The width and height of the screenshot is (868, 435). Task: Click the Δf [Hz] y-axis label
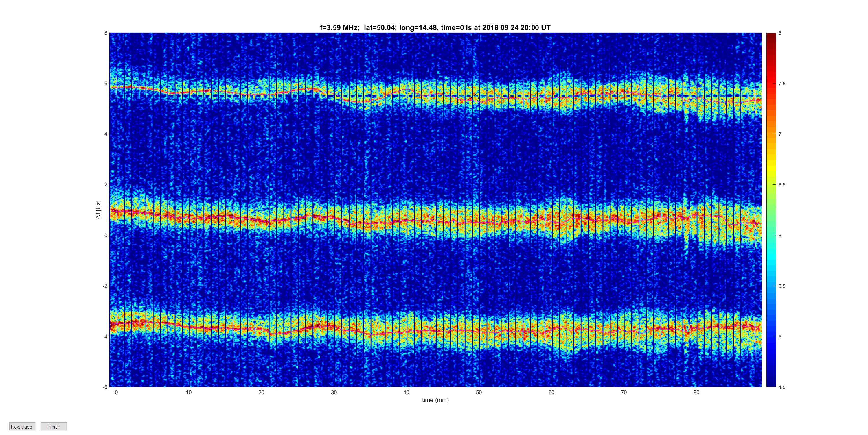tap(98, 210)
